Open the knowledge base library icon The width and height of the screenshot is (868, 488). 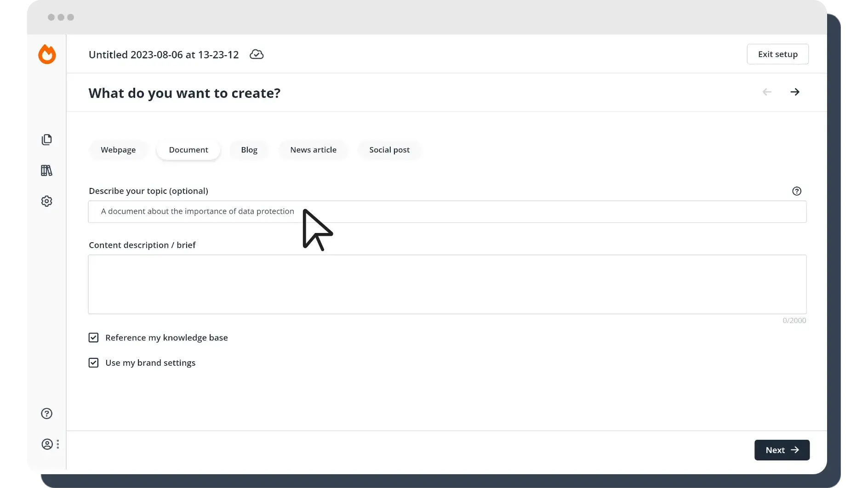pyautogui.click(x=46, y=170)
